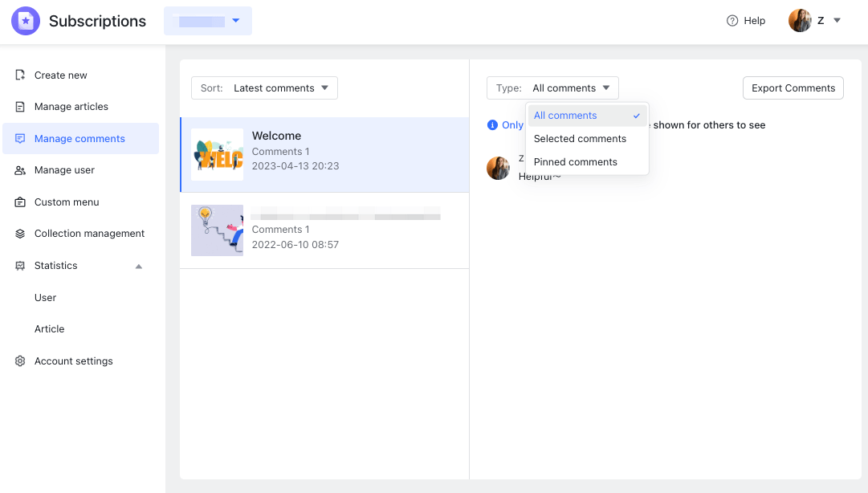
Task: Click the date 2023-04-13 20:23
Action: (x=295, y=166)
